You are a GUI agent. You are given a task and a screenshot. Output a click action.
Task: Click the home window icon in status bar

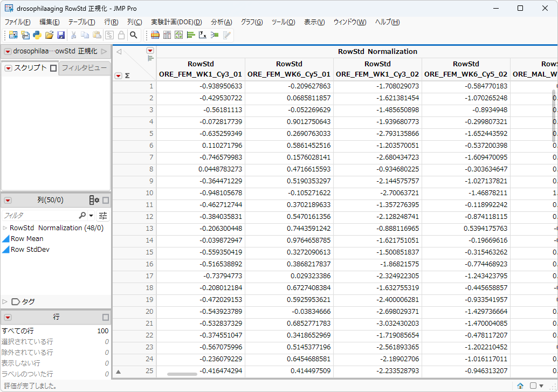pyautogui.click(x=520, y=386)
